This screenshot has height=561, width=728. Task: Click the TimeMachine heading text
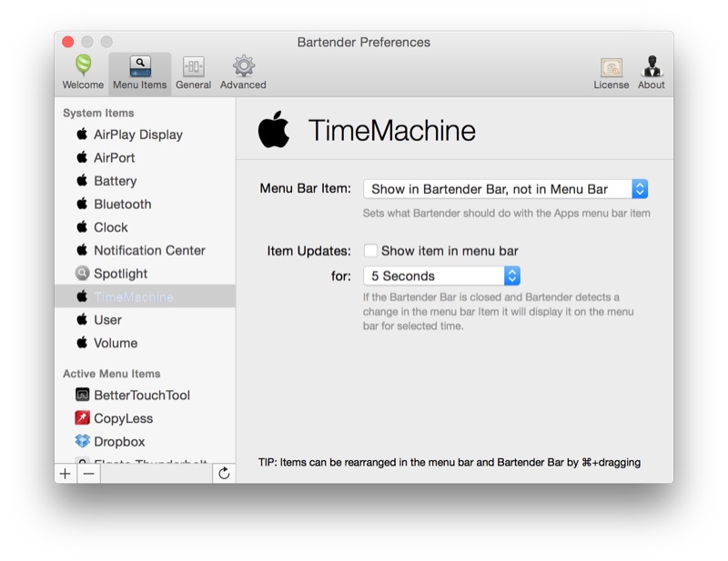[392, 130]
